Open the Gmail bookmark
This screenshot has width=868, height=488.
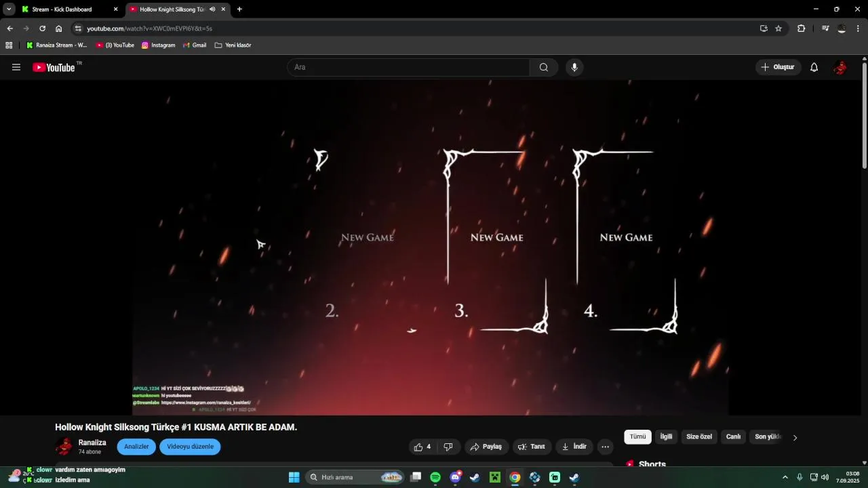[195, 45]
